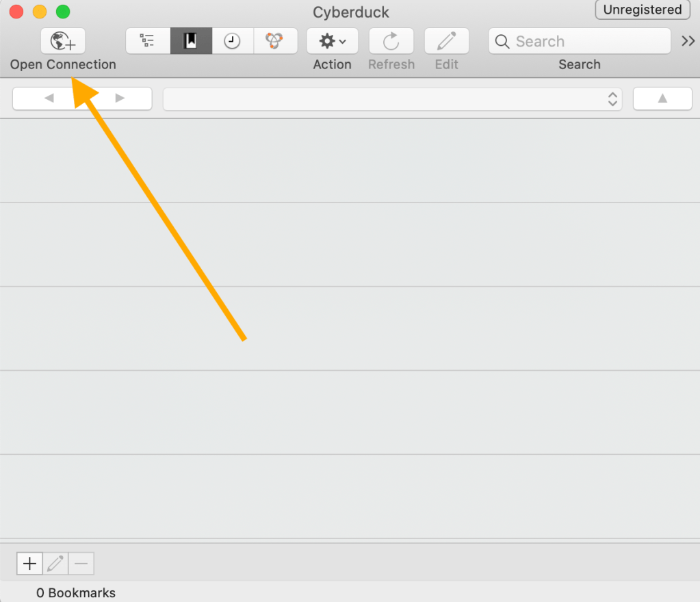Open the Action gear dropdown

(332, 41)
